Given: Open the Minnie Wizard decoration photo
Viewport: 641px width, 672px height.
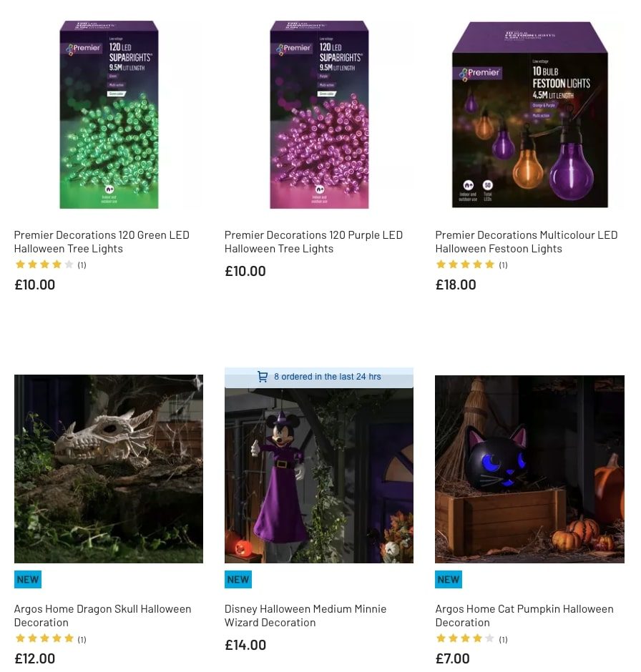Looking at the screenshot, I should (x=319, y=475).
